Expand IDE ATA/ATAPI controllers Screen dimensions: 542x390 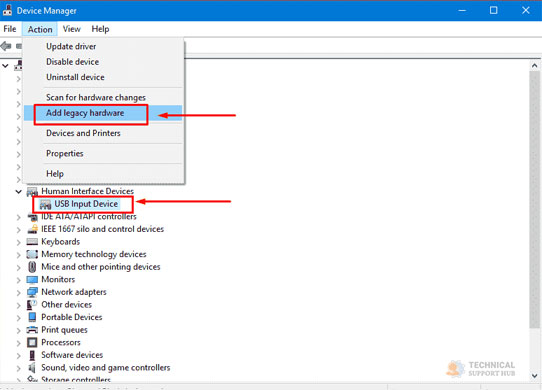[x=19, y=217]
